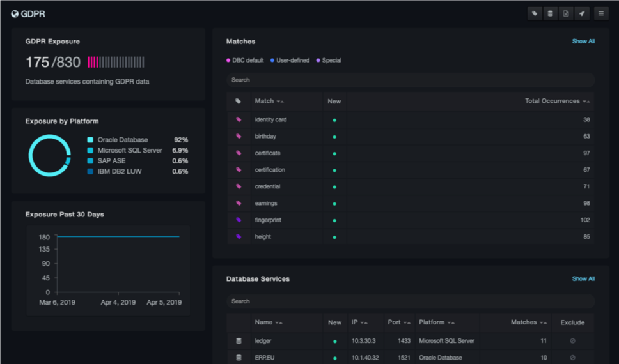The image size is (619, 364).
Task: Open the hamburger menu in top toolbar
Action: (601, 13)
